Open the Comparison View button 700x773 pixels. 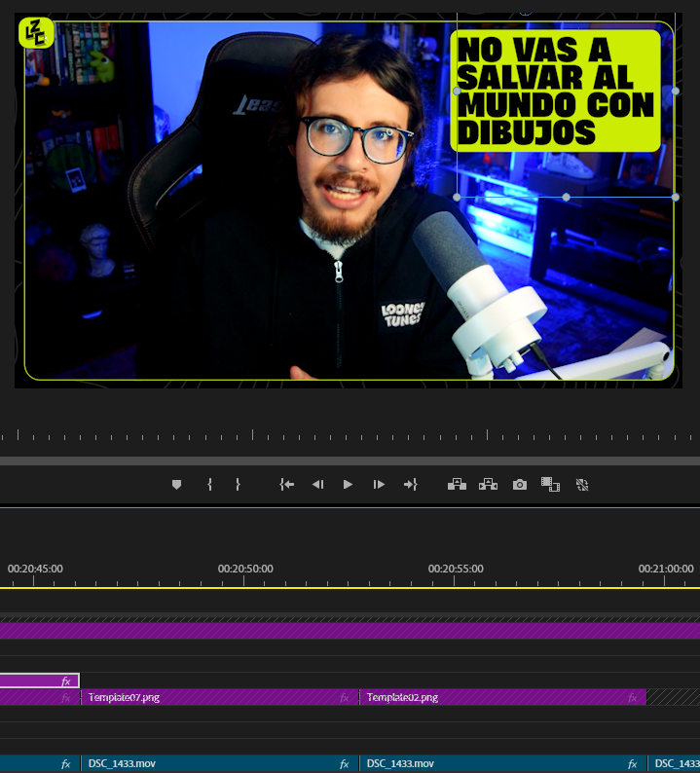[x=550, y=485]
